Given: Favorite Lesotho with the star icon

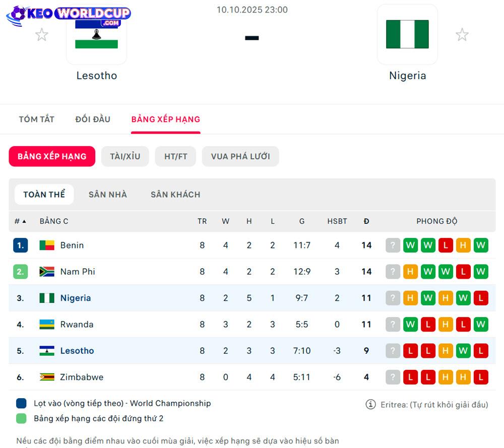Looking at the screenshot, I should tap(42, 35).
